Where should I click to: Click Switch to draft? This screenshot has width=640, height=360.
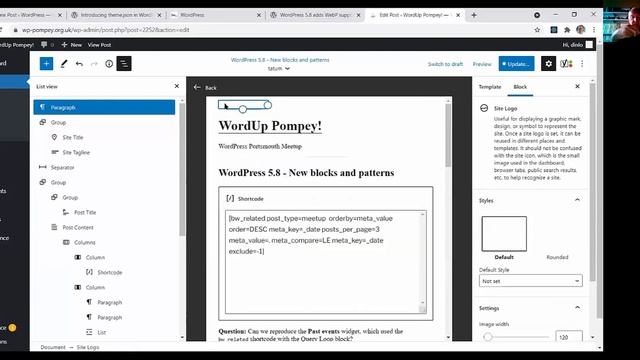tap(445, 64)
